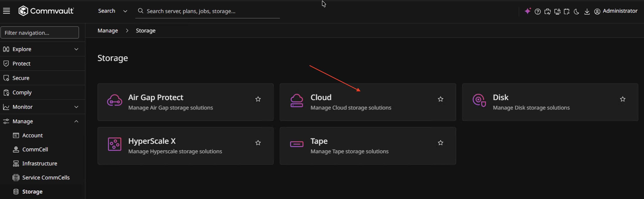This screenshot has width=644, height=199.
Task: Open the monitor alerts icon
Action: pyautogui.click(x=557, y=12)
